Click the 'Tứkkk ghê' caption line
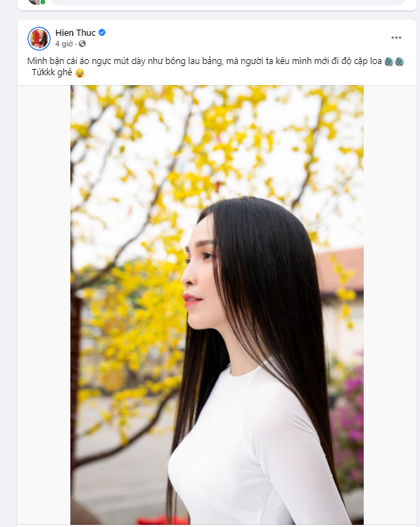420x527 pixels. 52,72
